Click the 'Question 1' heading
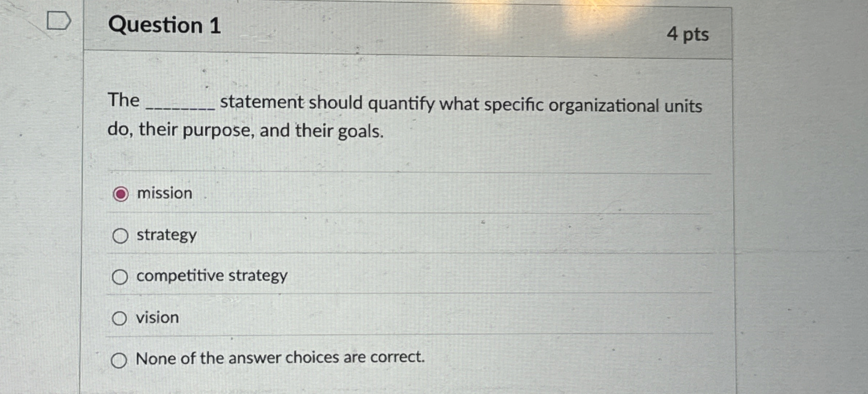Viewport: 868px width, 394px height. click(x=164, y=25)
